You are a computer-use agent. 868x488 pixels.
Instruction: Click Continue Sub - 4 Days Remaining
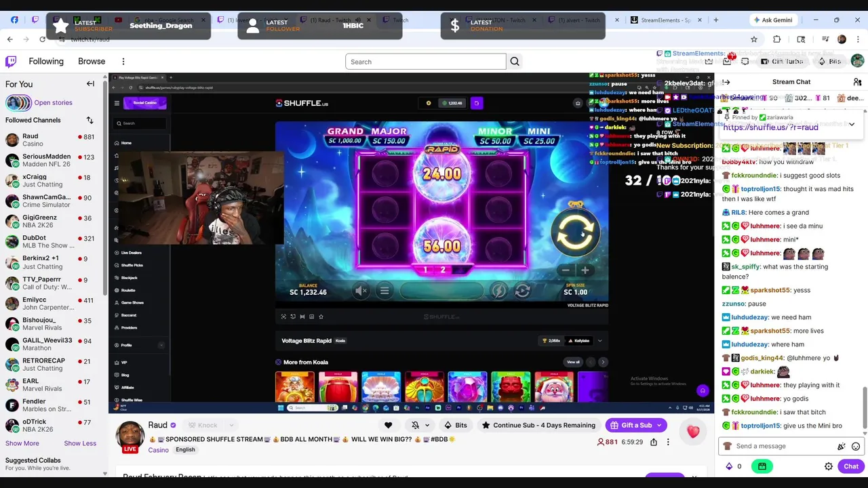coord(538,426)
